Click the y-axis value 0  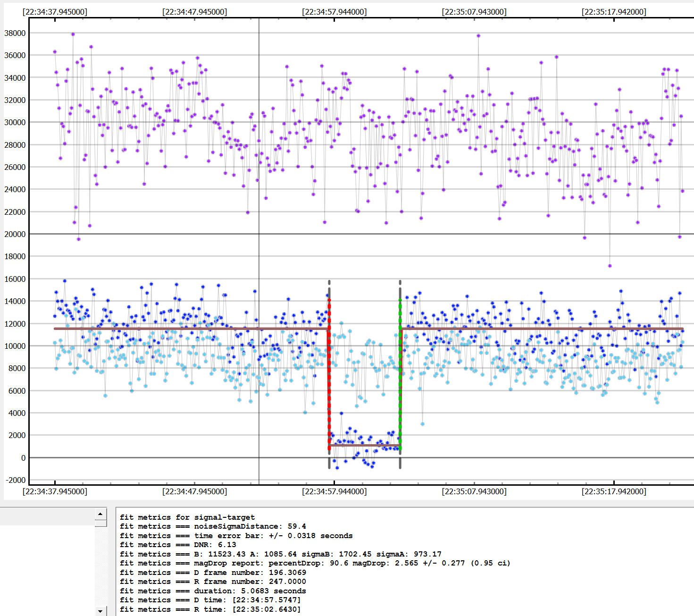pos(23,458)
